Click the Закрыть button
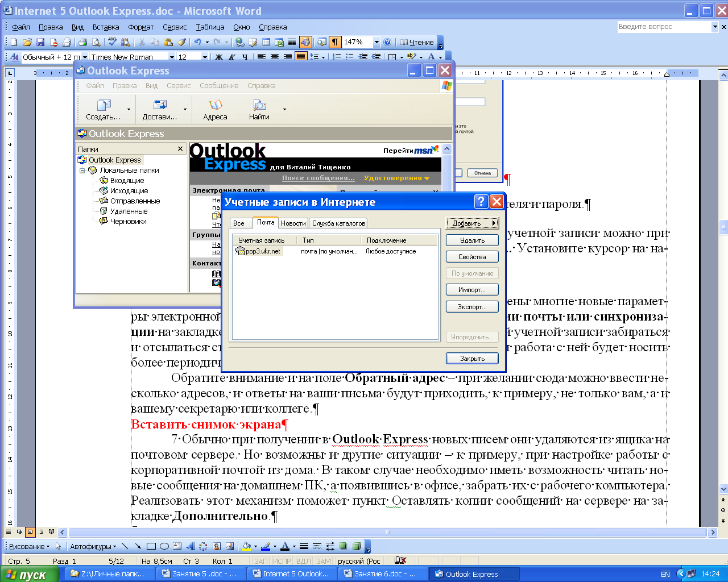 472,359
